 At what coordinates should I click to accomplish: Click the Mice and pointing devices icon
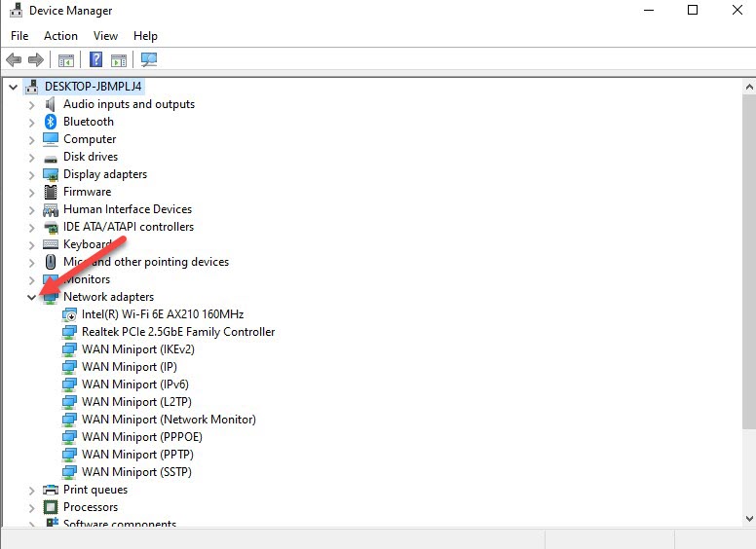pos(50,262)
